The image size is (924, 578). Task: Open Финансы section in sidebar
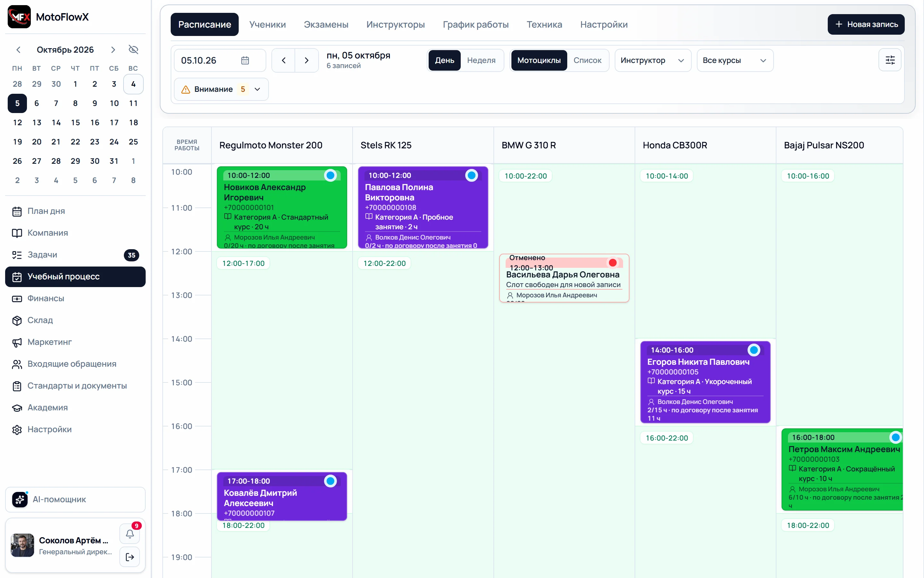(x=75, y=298)
